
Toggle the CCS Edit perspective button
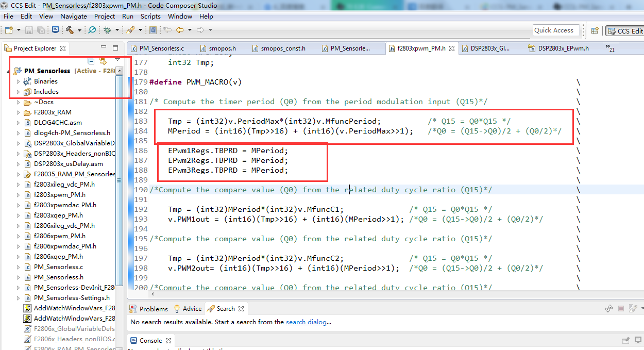pyautogui.click(x=625, y=31)
